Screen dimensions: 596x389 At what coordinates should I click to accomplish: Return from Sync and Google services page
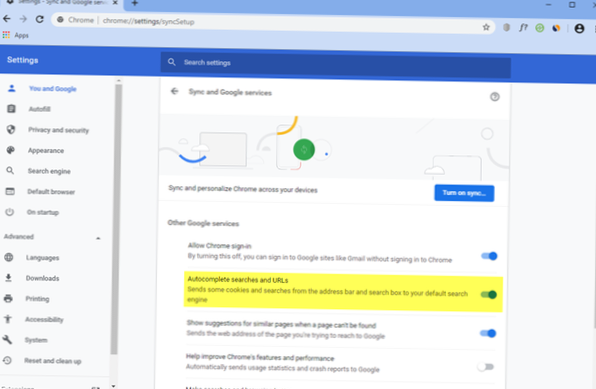[x=174, y=91]
